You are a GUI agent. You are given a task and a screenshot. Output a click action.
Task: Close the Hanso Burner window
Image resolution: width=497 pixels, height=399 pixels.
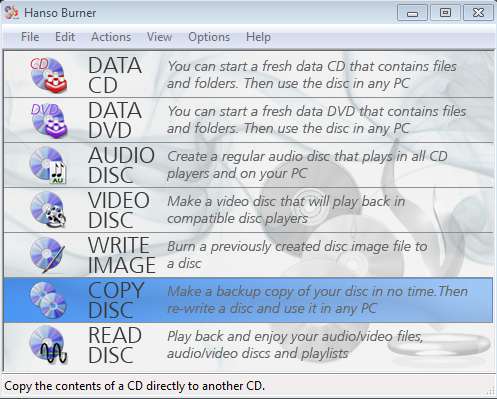pyautogui.click(x=478, y=13)
